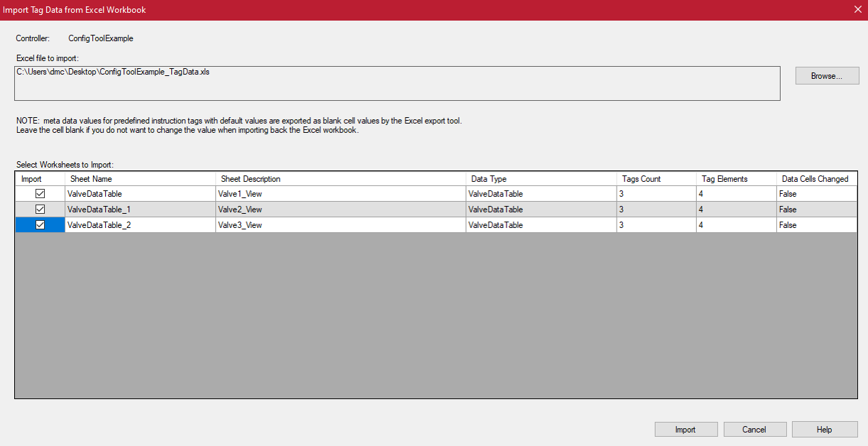Click the Import column header
Image resolution: width=868 pixels, height=446 pixels.
[40, 179]
